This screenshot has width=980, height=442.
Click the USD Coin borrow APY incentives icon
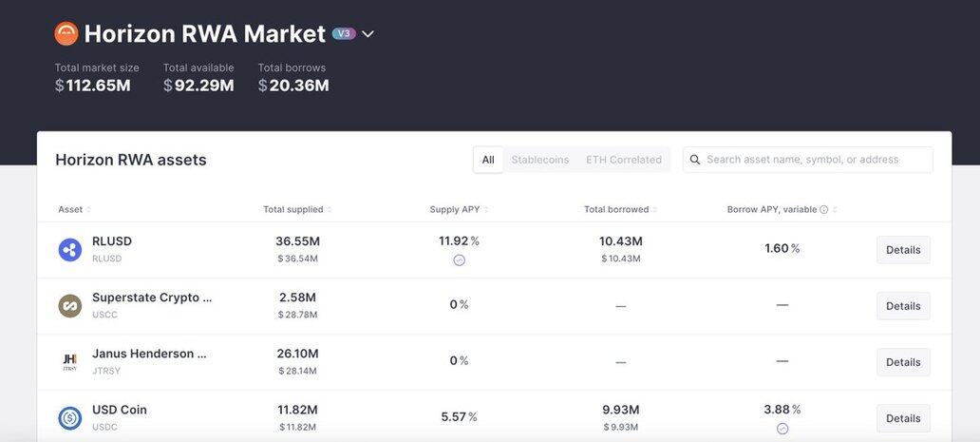coord(782,429)
